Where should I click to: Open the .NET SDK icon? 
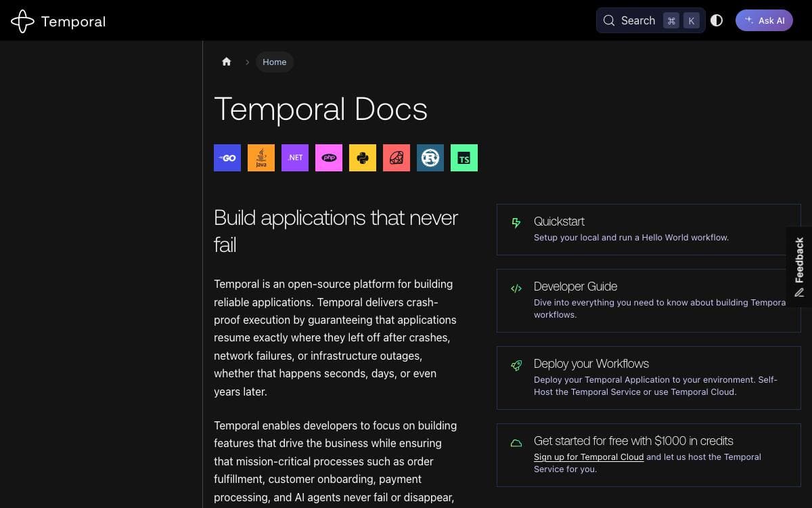click(x=295, y=158)
